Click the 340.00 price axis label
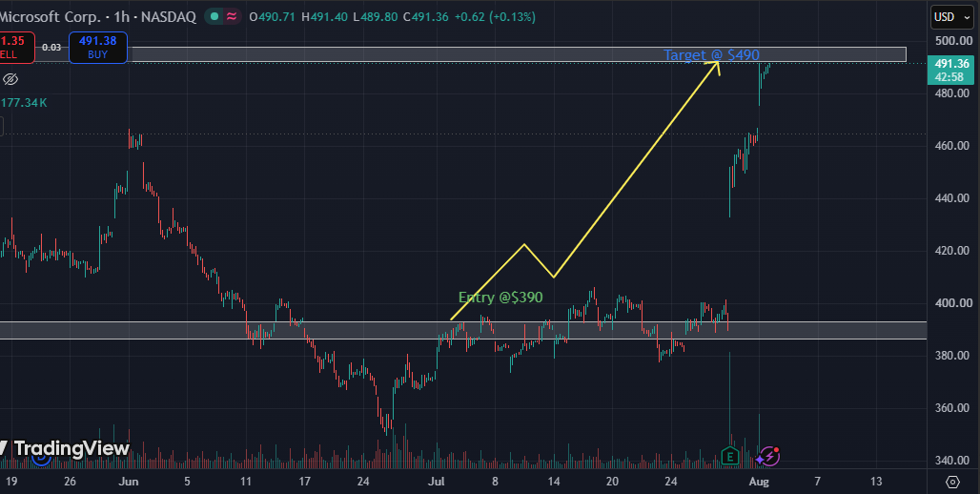 [x=951, y=461]
